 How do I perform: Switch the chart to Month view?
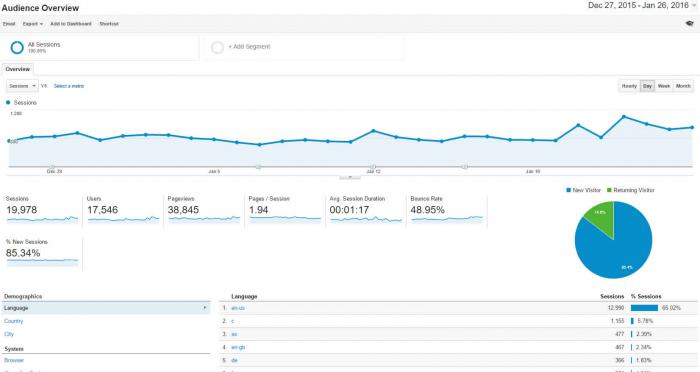point(683,86)
